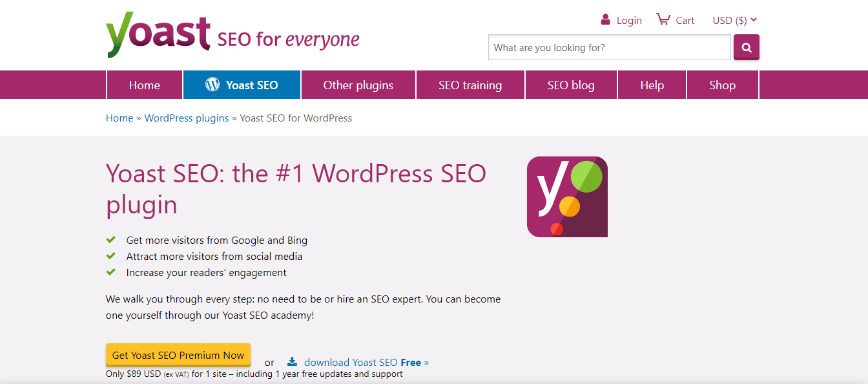The image size is (868, 384).
Task: Focus the 'What are you looking for?' search field
Action: (610, 47)
